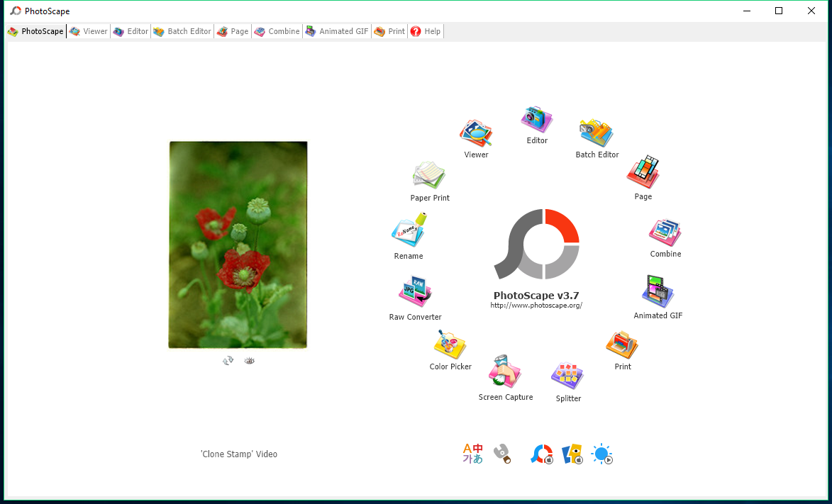Launch the Raw Converter icon

point(416,292)
